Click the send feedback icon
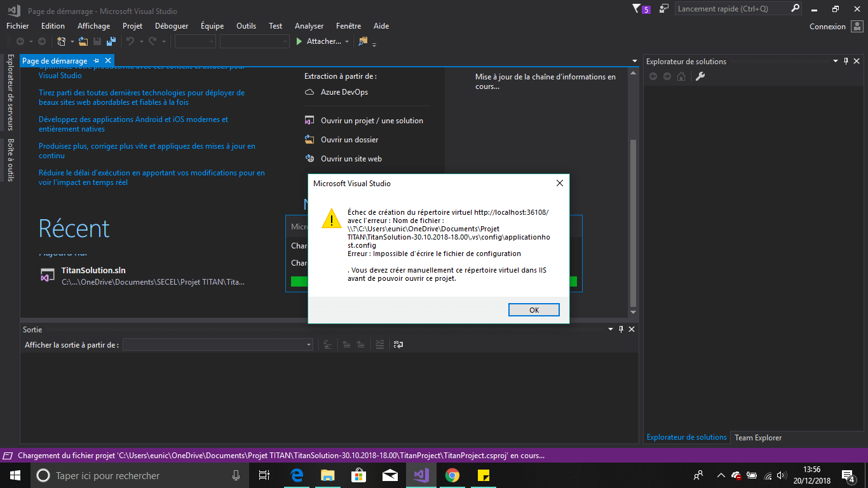Screen dimensions: 868x488 pos(664,9)
